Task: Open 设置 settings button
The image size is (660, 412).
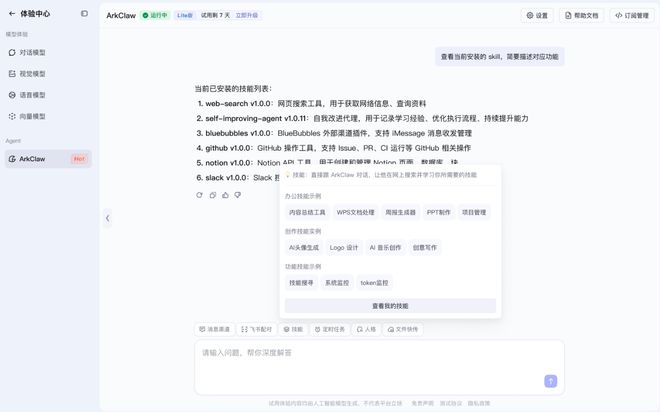Action: coord(537,16)
